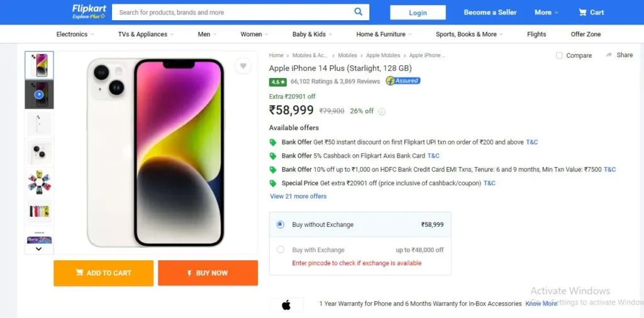
Task: Tick the Compare checkbox
Action: click(x=559, y=55)
